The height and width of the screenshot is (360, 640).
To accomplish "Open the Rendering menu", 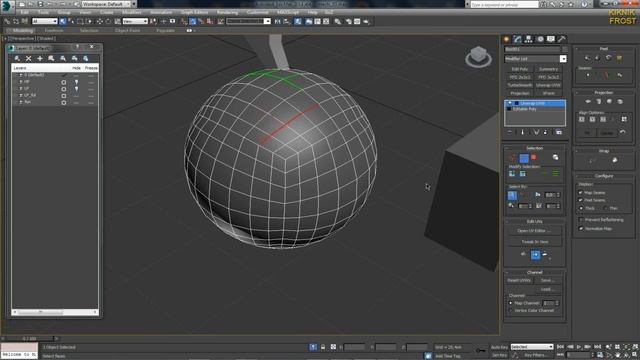I will point(227,12).
